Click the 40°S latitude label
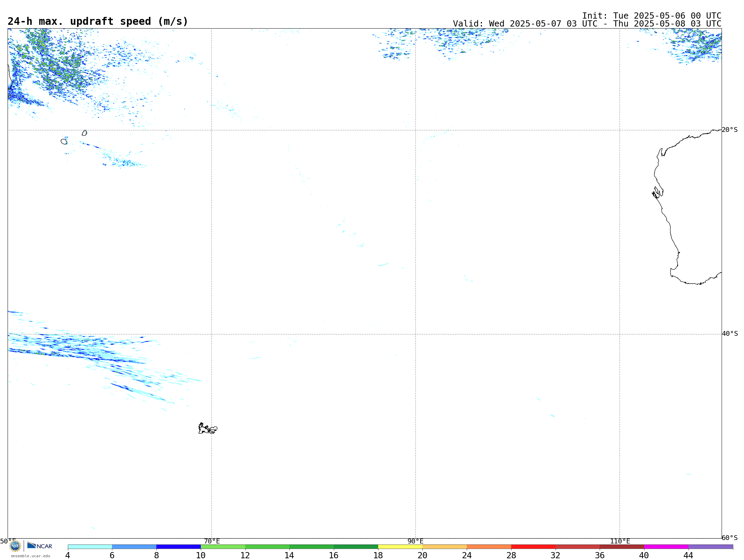Screen dimensions: 744x560 730,334
